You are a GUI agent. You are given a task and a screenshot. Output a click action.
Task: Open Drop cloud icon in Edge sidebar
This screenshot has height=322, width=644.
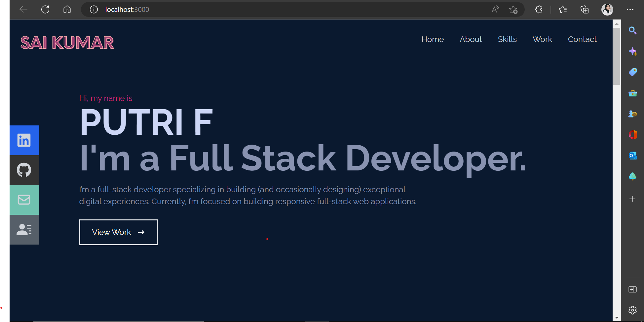point(633,176)
